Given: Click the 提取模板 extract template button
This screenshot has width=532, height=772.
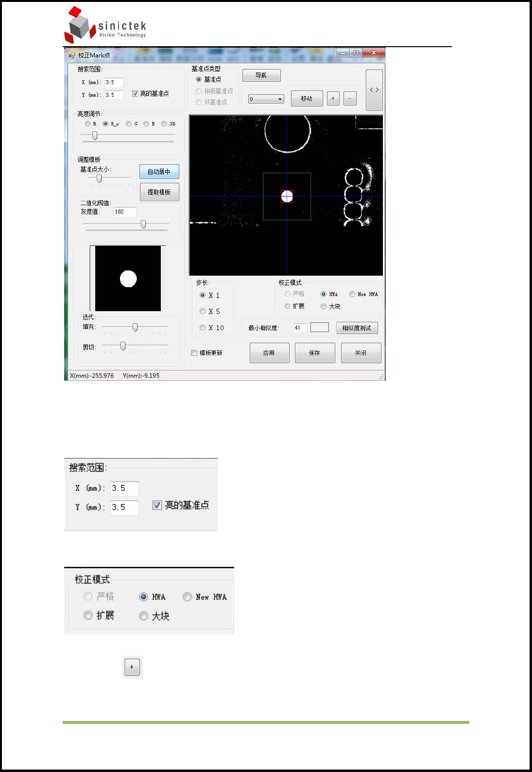Looking at the screenshot, I should (x=159, y=192).
